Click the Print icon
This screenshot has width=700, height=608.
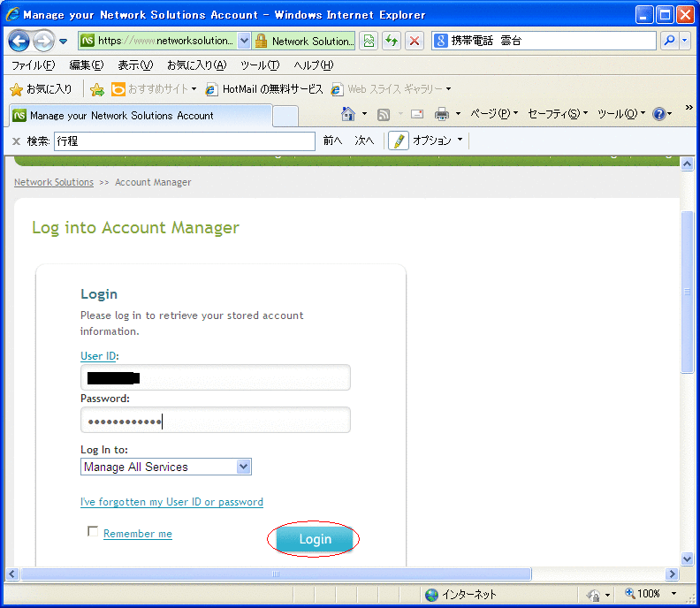click(x=442, y=114)
